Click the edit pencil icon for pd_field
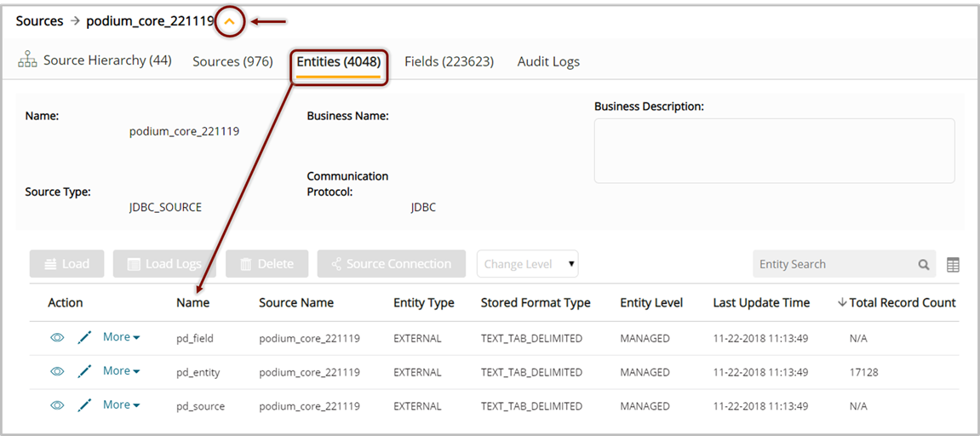Viewport: 980px width, 436px height. (x=83, y=338)
